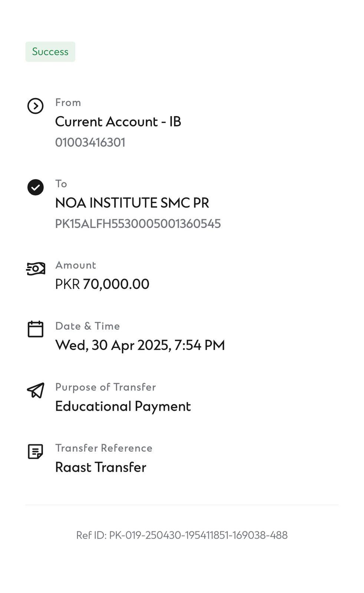
Task: Tap the Raast Transfer reference value
Action: click(100, 467)
